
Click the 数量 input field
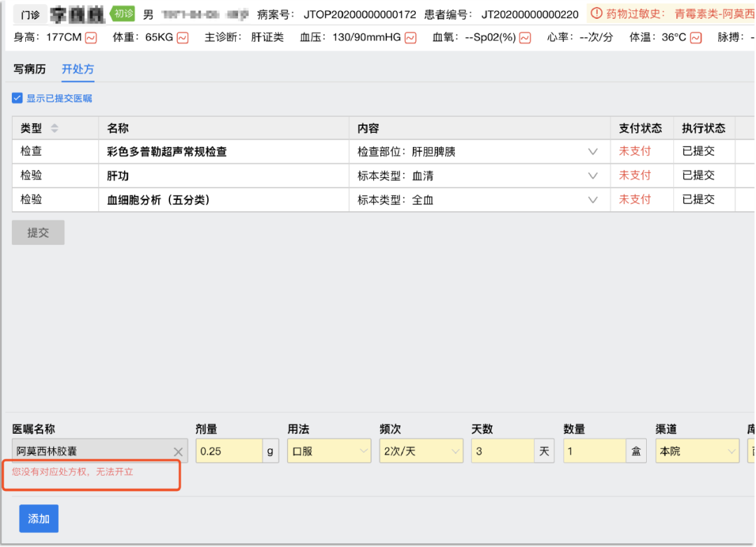point(595,451)
